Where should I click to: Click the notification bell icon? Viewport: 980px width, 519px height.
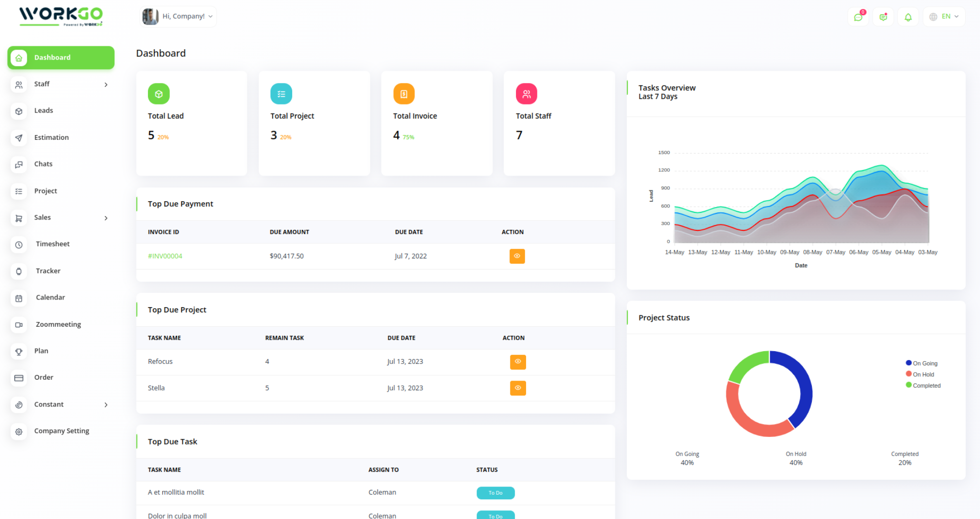tap(908, 17)
